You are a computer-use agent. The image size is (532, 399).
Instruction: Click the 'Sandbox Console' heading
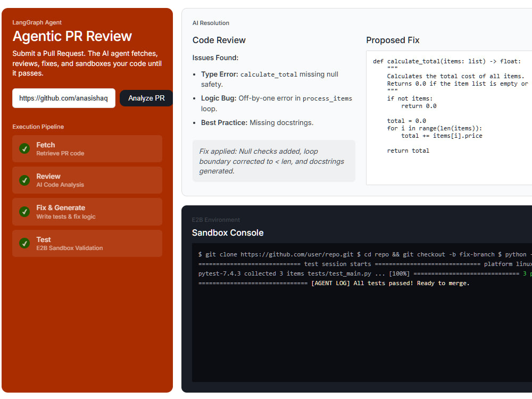click(228, 233)
